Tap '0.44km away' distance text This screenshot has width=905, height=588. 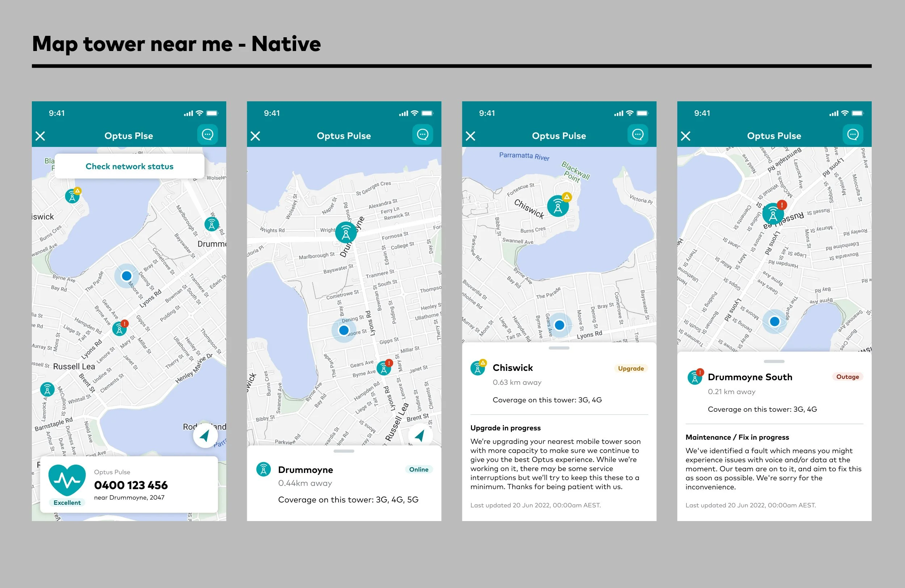305,483
